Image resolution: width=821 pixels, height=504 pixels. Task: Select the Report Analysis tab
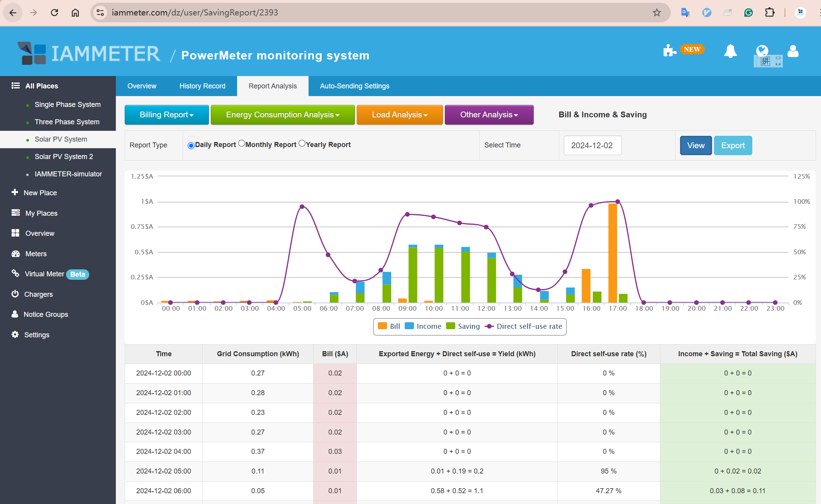tap(273, 86)
